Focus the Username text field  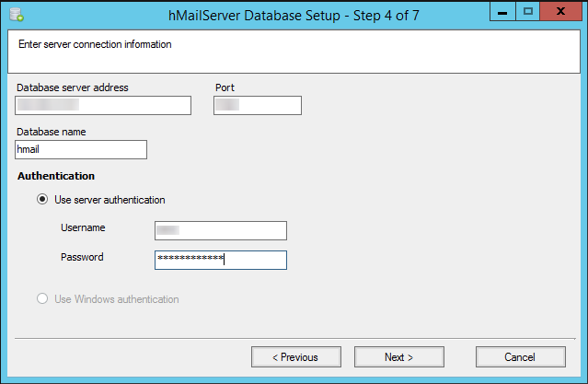[x=221, y=230]
